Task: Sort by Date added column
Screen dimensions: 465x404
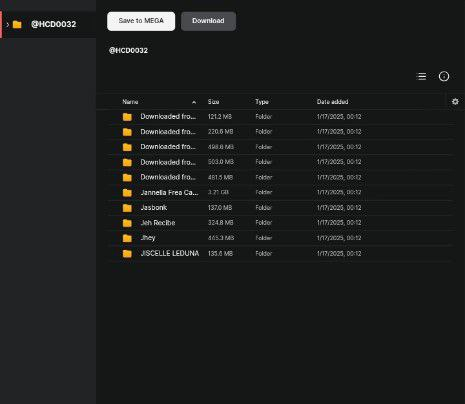Action: tap(332, 102)
